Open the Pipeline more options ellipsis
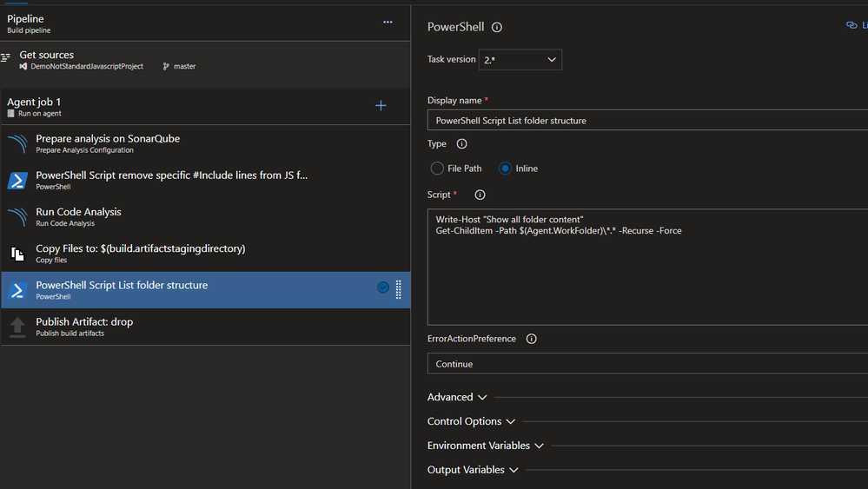The image size is (868, 489). 388,22
